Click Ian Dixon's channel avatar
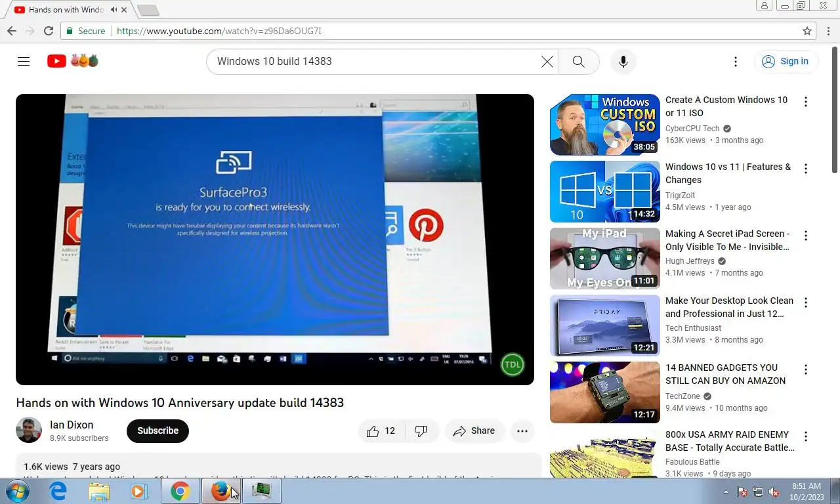Screen dimensions: 840x504 (29, 430)
